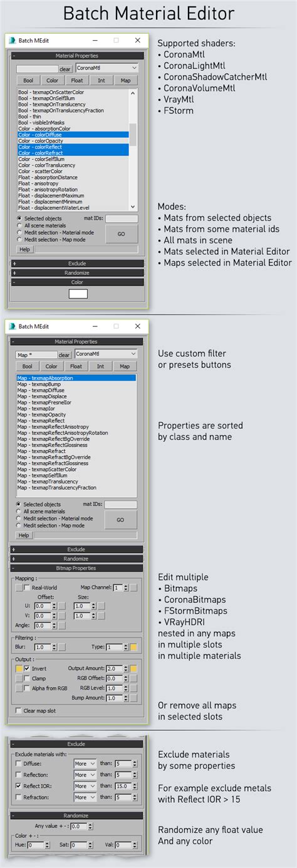Click clear button beside 'Map *' filter
297x868 pixels.
pyautogui.click(x=65, y=355)
